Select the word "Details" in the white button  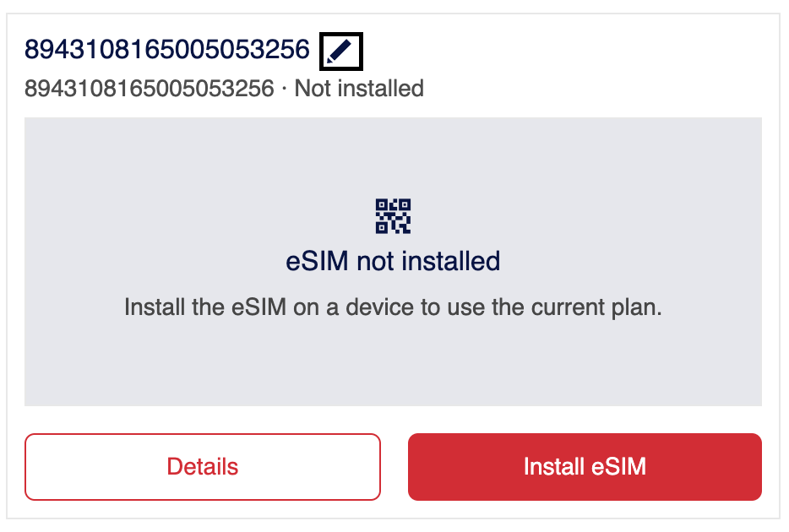pyautogui.click(x=203, y=467)
